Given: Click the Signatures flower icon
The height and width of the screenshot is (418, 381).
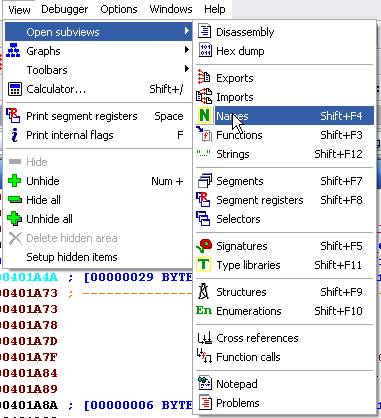Looking at the screenshot, I should pos(204,246).
